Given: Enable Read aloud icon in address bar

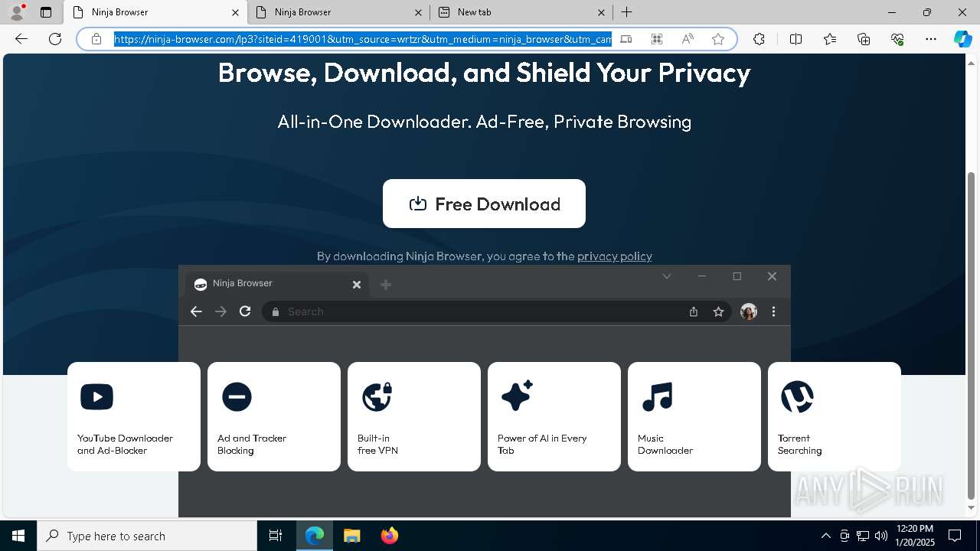Looking at the screenshot, I should click(688, 39).
